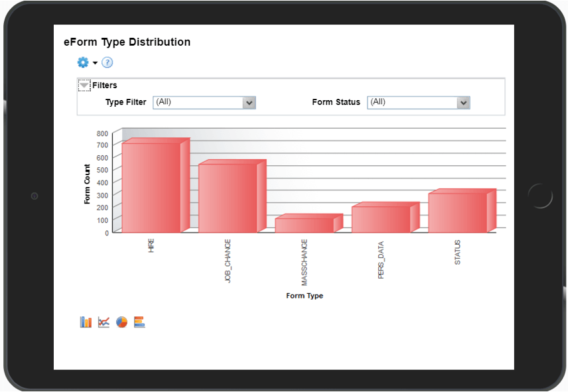Open the gear options menu
This screenshot has width=568, height=392.
pos(83,62)
